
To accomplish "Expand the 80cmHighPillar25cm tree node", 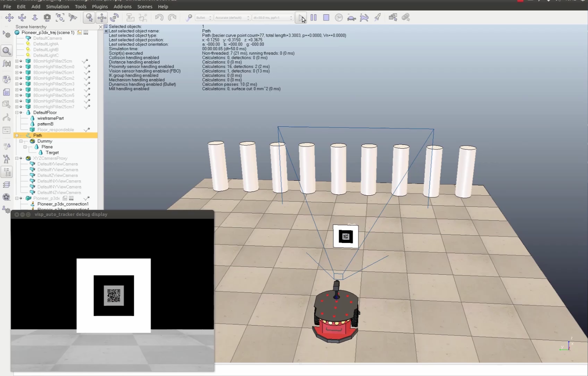I will 17,61.
